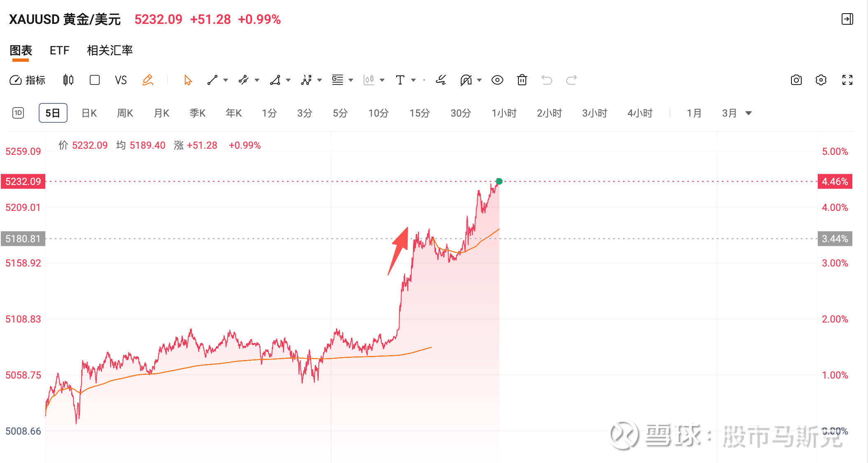Viewport: 868px width, 463px height.
Task: Click the trash delete drawings icon
Action: click(522, 80)
